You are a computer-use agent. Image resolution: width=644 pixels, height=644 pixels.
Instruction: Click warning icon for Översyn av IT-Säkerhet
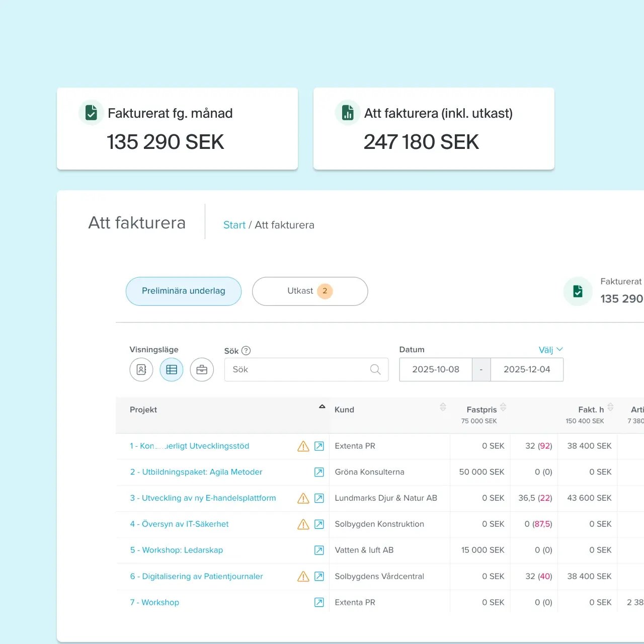pyautogui.click(x=303, y=524)
